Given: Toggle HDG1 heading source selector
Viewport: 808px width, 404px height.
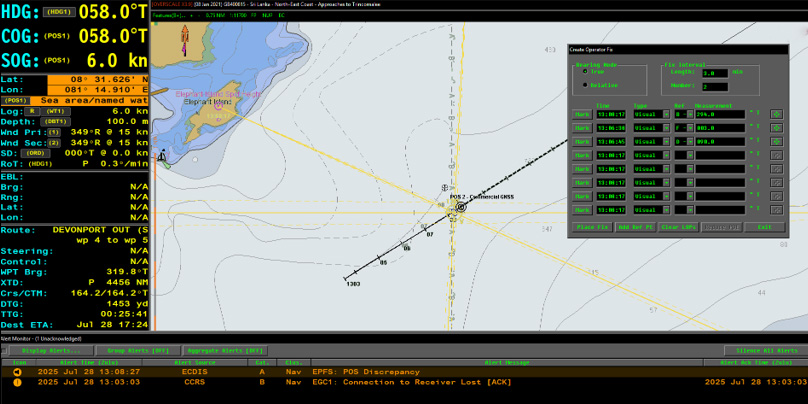Looking at the screenshot, I should click(62, 10).
